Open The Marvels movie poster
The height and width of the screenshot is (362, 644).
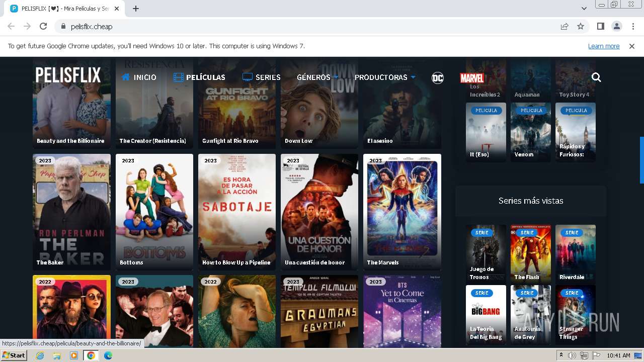pyautogui.click(x=402, y=212)
